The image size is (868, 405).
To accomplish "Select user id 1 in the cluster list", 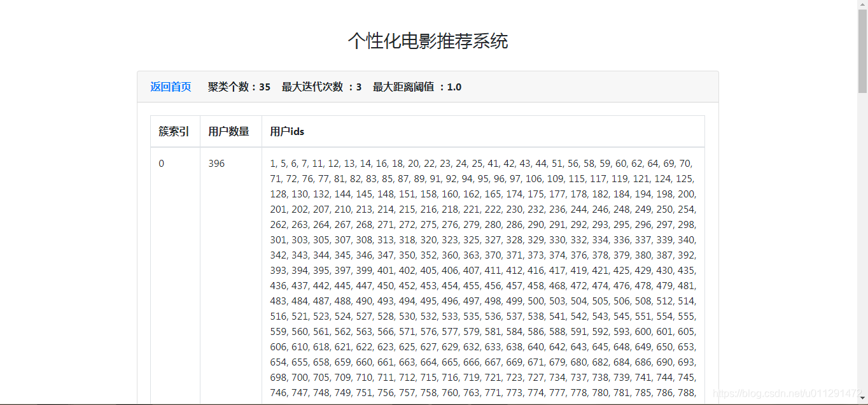I will pos(273,163).
